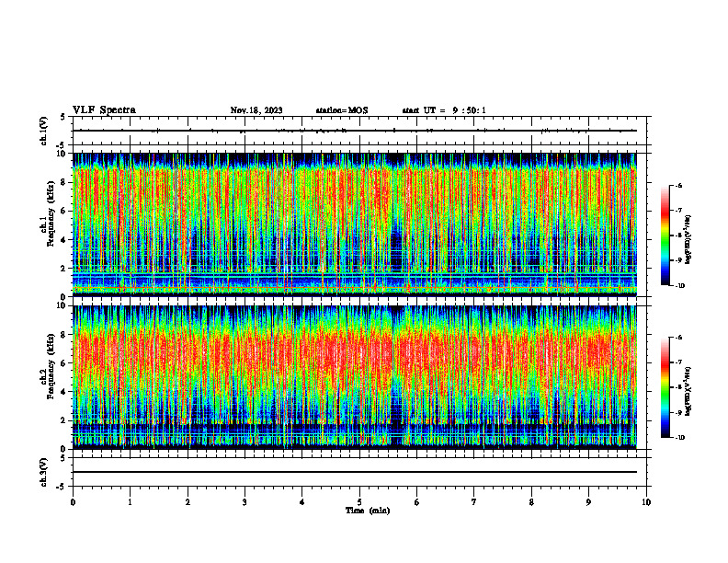This screenshot has width=728, height=563.
Task: Click inside the ch.2 spectrogram panel
Action: pyautogui.click(x=355, y=377)
